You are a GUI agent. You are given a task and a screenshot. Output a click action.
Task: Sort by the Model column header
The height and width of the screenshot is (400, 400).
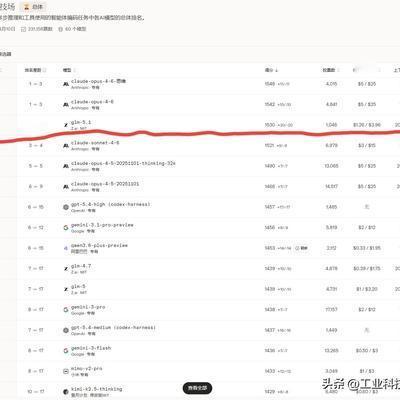[x=69, y=70]
